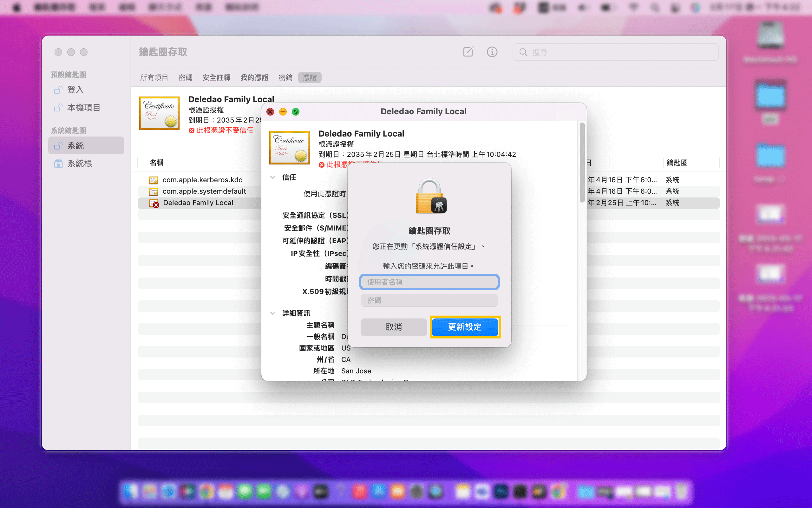Minimize the Deledao Family Local detail window
The width and height of the screenshot is (812, 508).
283,112
